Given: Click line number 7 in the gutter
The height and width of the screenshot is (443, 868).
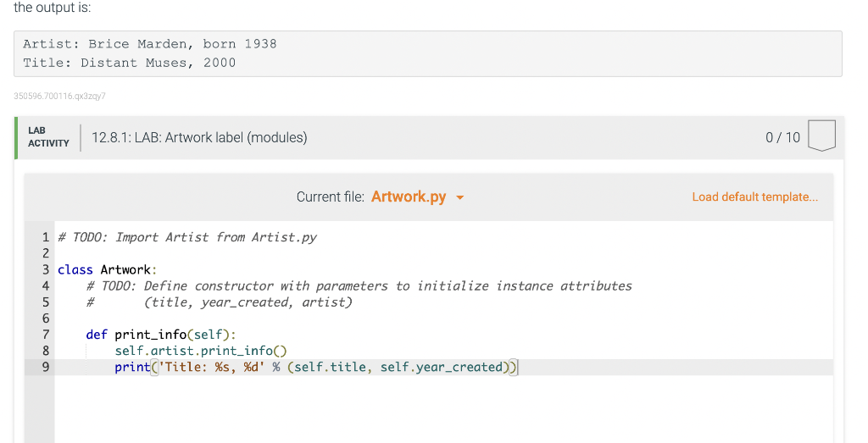Looking at the screenshot, I should (x=46, y=335).
